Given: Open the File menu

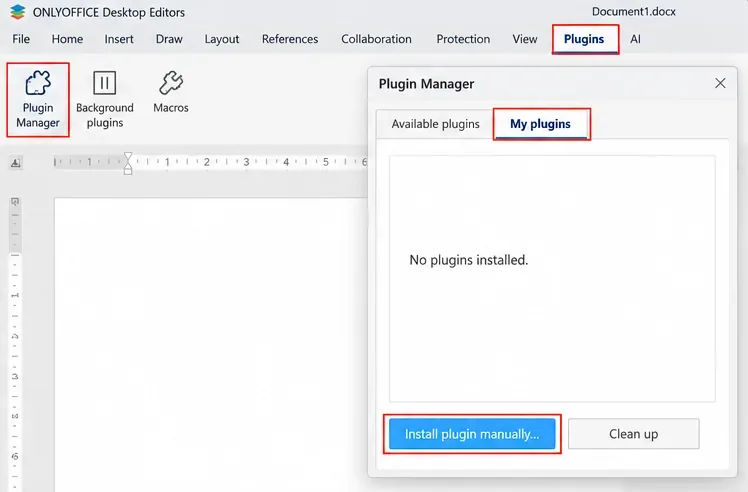Looking at the screenshot, I should tap(21, 39).
